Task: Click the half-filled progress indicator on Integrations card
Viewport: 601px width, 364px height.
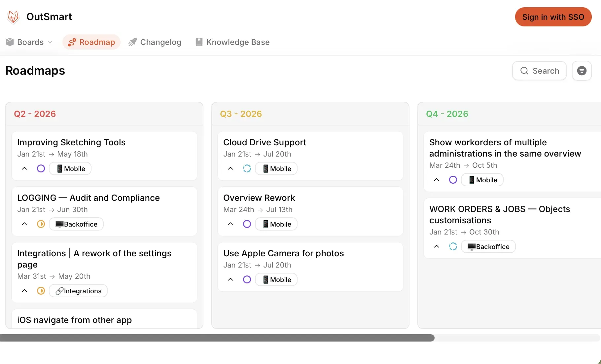Action: pos(41,291)
